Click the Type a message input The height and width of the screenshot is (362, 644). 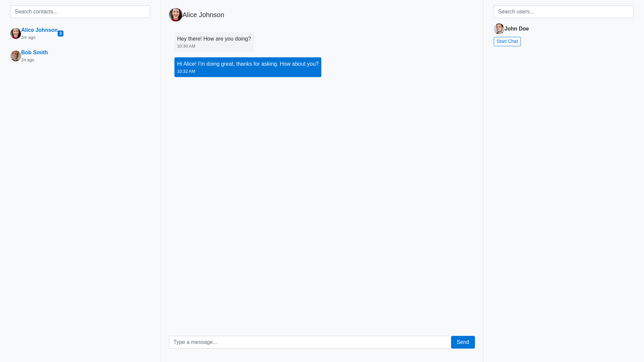click(310, 342)
